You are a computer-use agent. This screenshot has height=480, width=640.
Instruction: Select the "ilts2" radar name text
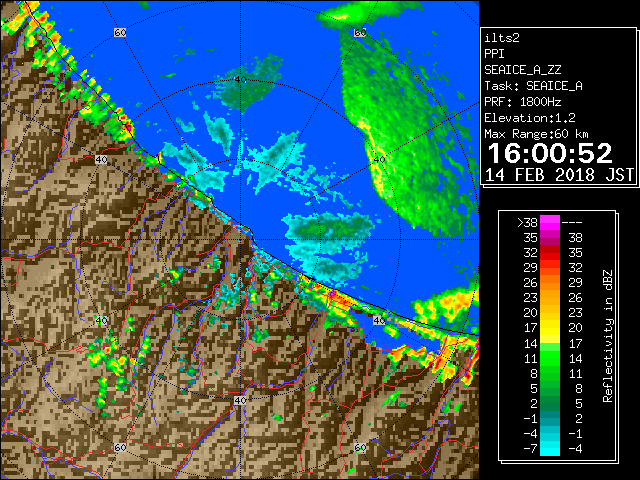[x=502, y=38]
